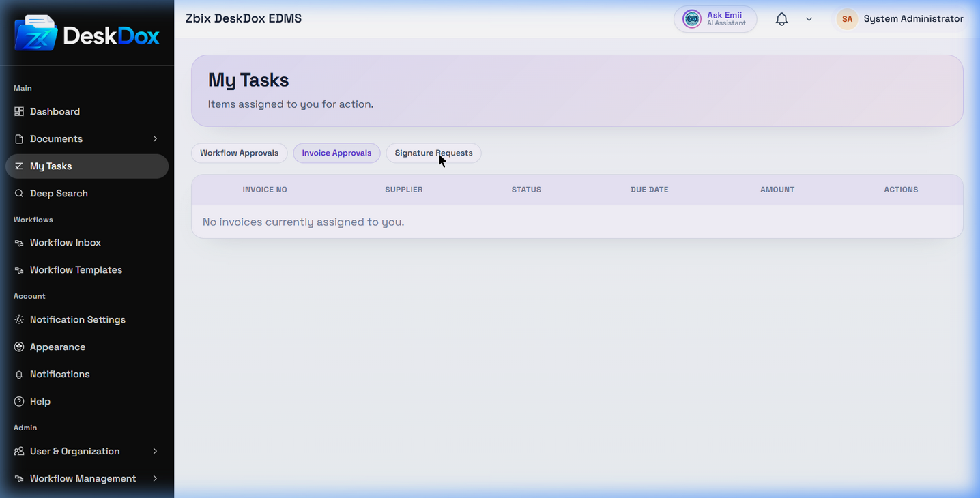Viewport: 980px width, 498px height.
Task: Click the Help question mark icon
Action: pyautogui.click(x=19, y=401)
